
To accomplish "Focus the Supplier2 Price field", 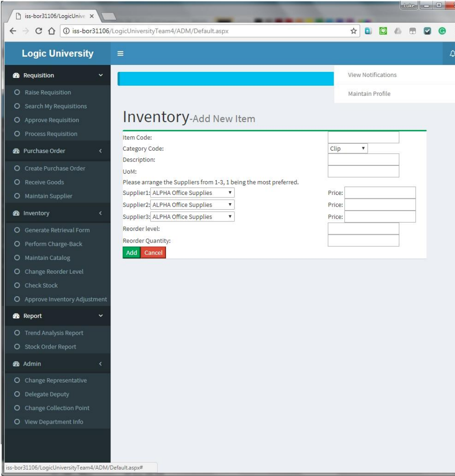I will pos(380,205).
